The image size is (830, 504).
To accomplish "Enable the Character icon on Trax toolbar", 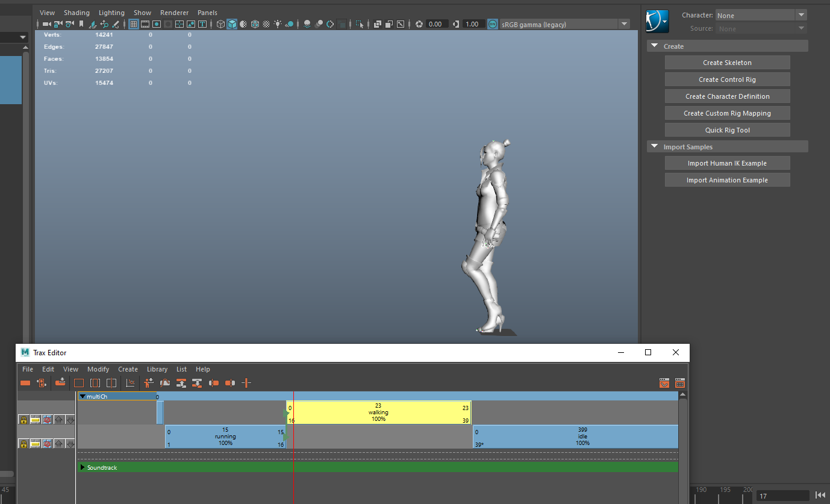I will (x=149, y=383).
